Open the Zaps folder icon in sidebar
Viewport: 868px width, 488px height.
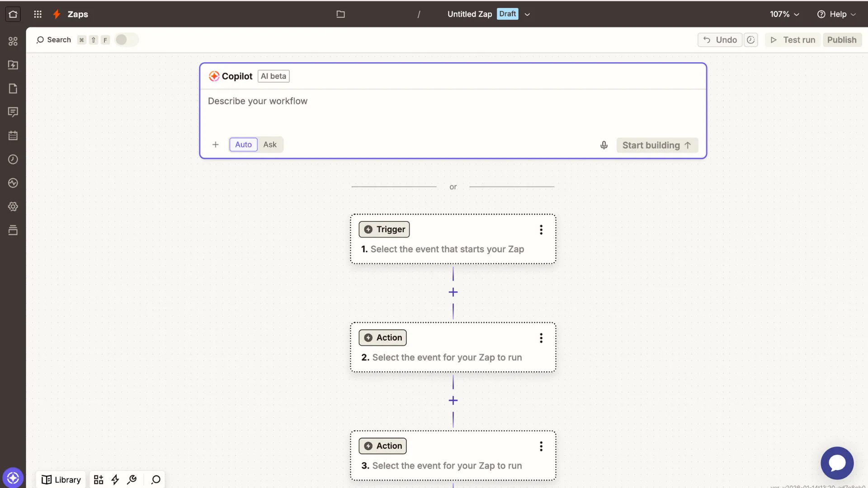click(x=13, y=65)
